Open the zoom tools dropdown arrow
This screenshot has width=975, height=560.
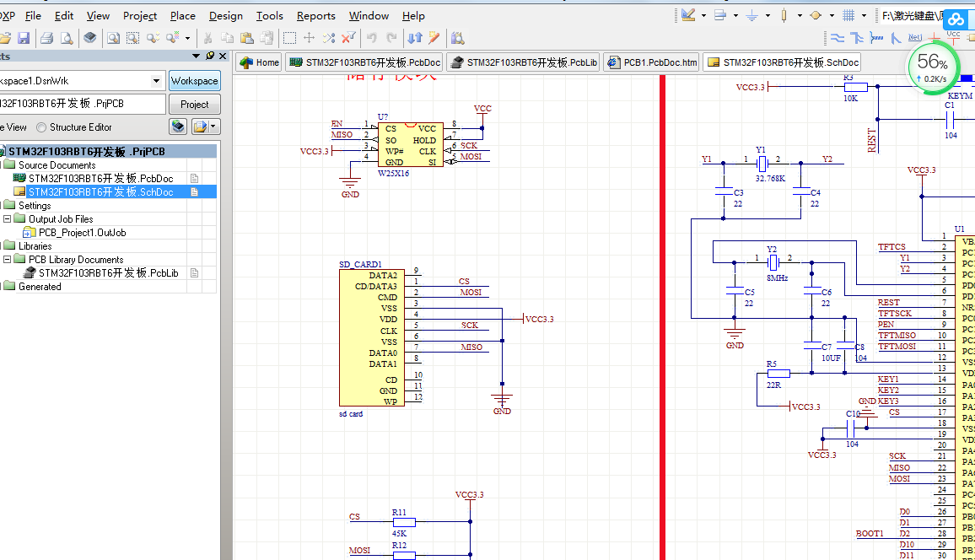[x=188, y=39]
